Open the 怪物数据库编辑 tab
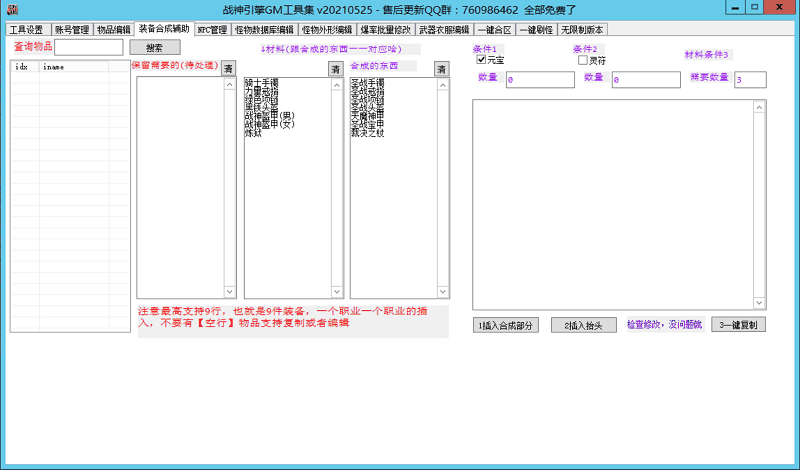The image size is (800, 470). click(264, 30)
